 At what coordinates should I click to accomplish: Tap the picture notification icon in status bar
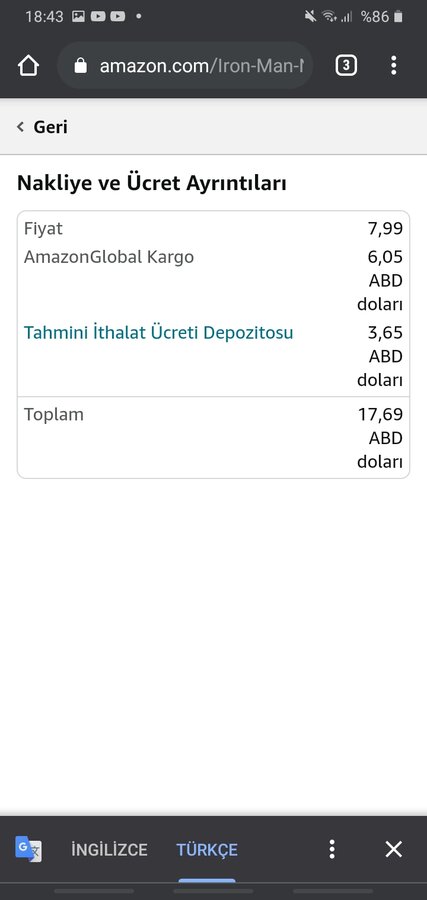tap(78, 17)
